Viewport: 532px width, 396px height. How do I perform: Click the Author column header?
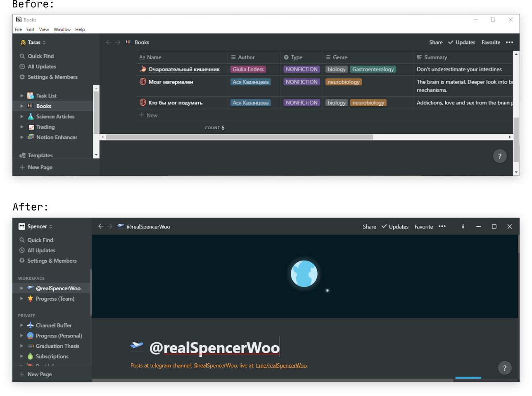(x=254, y=57)
